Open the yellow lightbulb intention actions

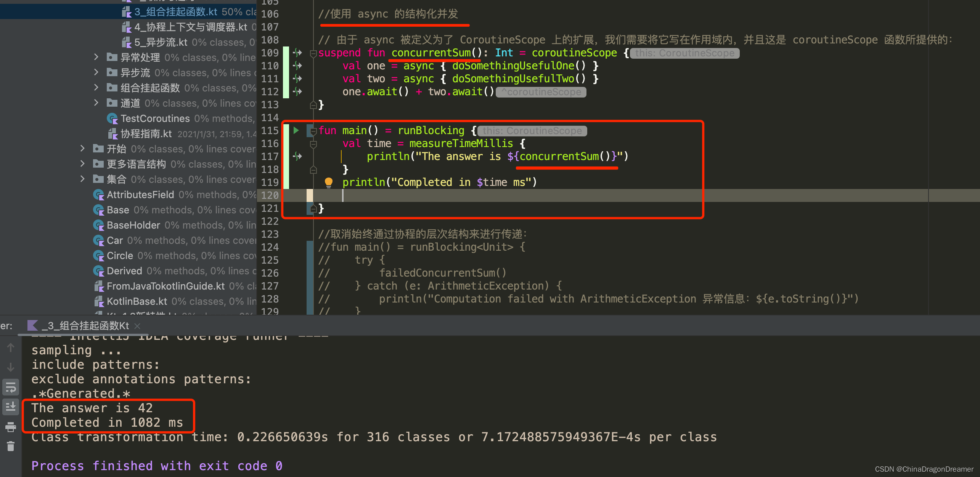click(328, 182)
